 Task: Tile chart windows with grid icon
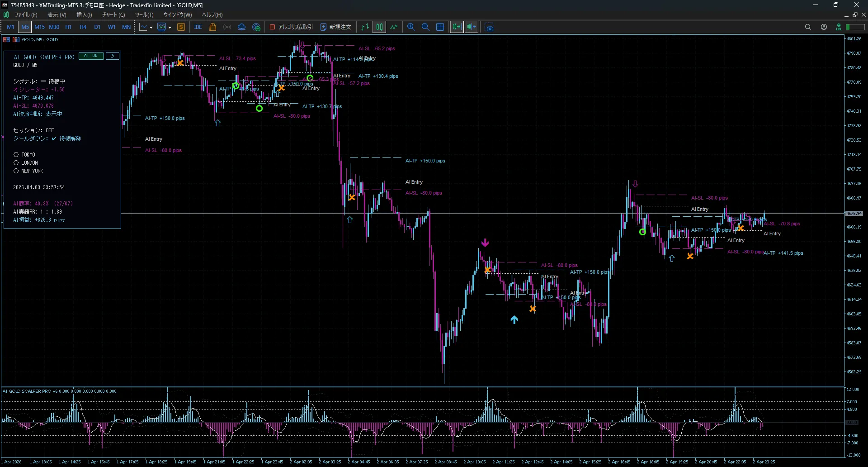click(440, 27)
